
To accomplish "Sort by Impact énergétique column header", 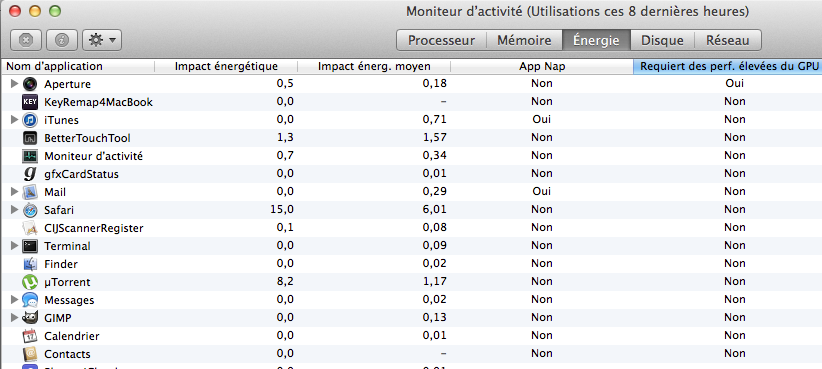I will click(x=226, y=67).
